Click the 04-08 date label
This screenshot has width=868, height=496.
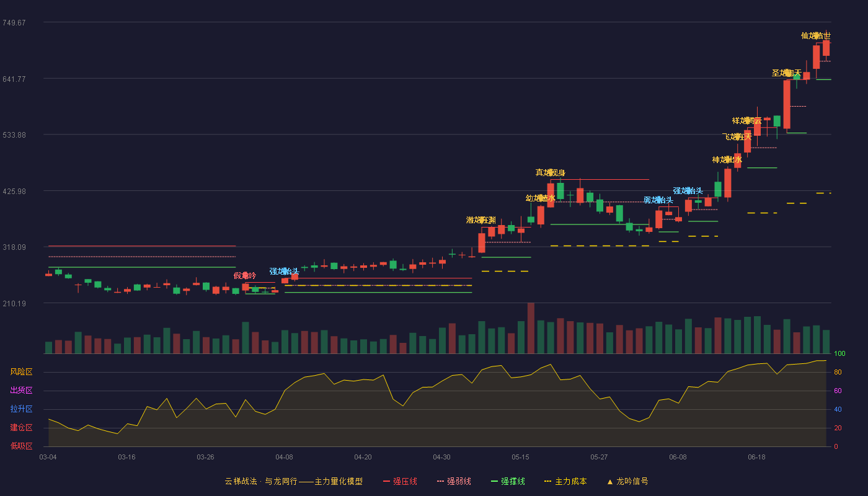284,457
